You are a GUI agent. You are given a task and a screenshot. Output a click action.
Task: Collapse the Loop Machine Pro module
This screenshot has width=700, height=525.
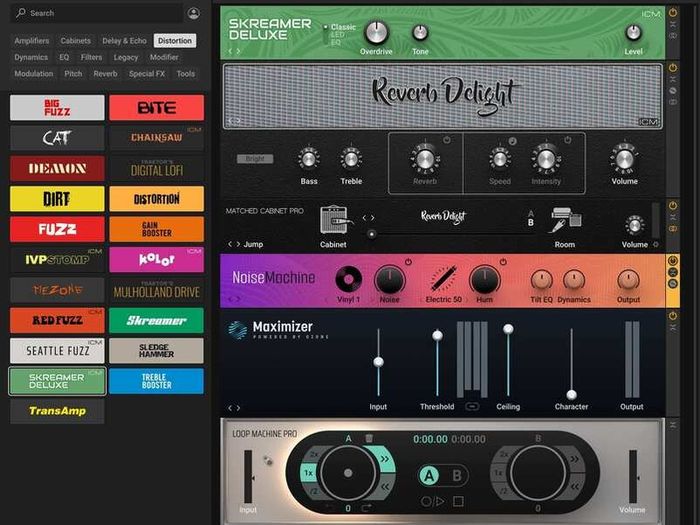pos(673,425)
